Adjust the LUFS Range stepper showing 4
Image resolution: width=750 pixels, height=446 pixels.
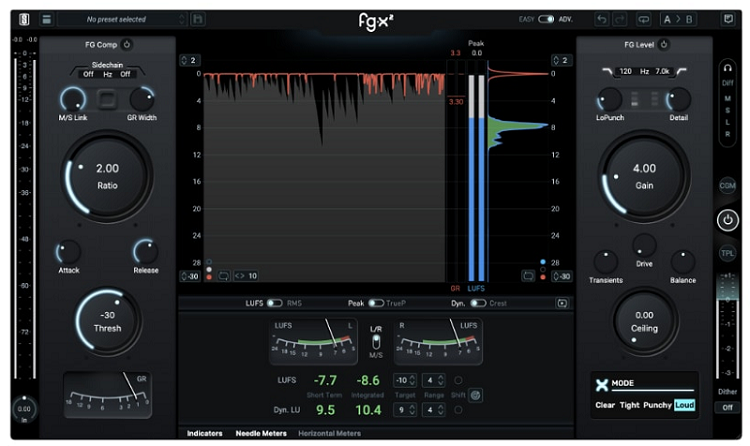434,380
